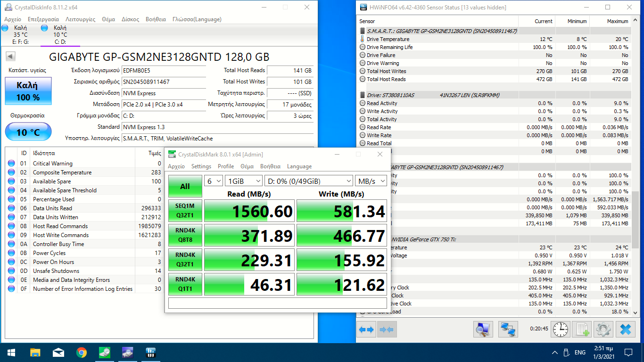This screenshot has height=362, width=644.
Task: Switch to CrystalDiskMark taskbar icon
Action: point(105,352)
